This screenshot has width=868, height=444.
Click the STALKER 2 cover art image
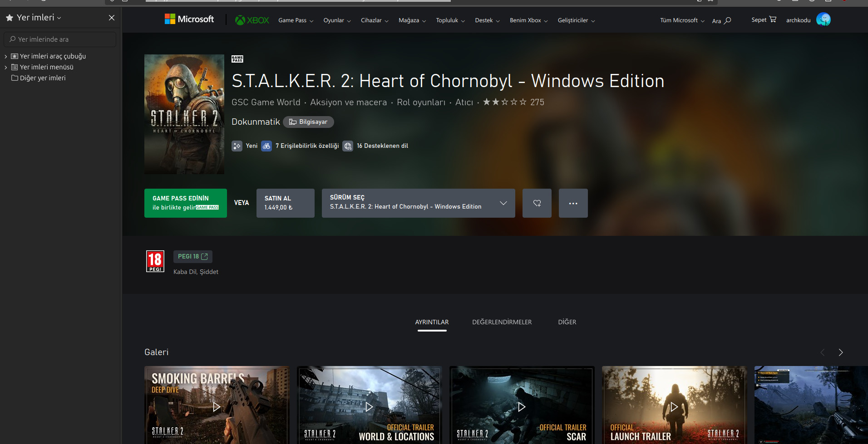(x=184, y=114)
